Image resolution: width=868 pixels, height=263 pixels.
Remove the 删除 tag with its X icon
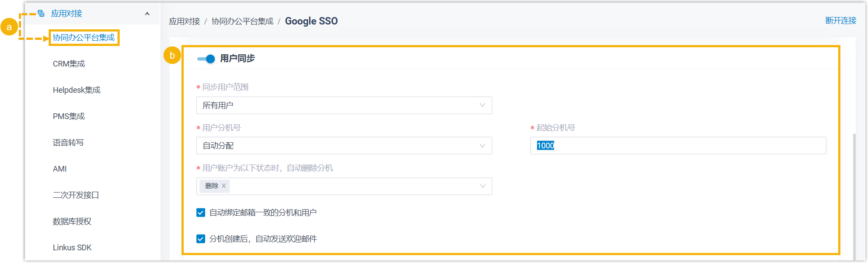click(224, 186)
